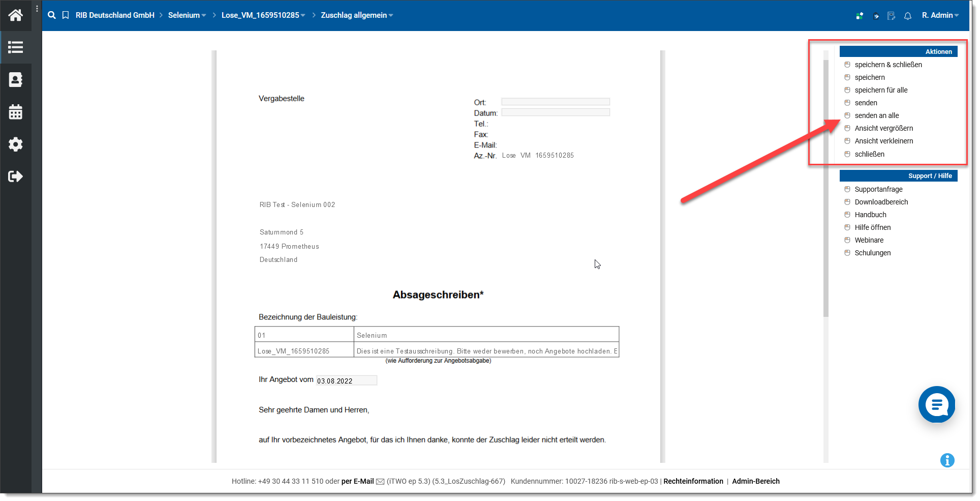
Task: Select 'speichern & schließen' action
Action: [888, 65]
